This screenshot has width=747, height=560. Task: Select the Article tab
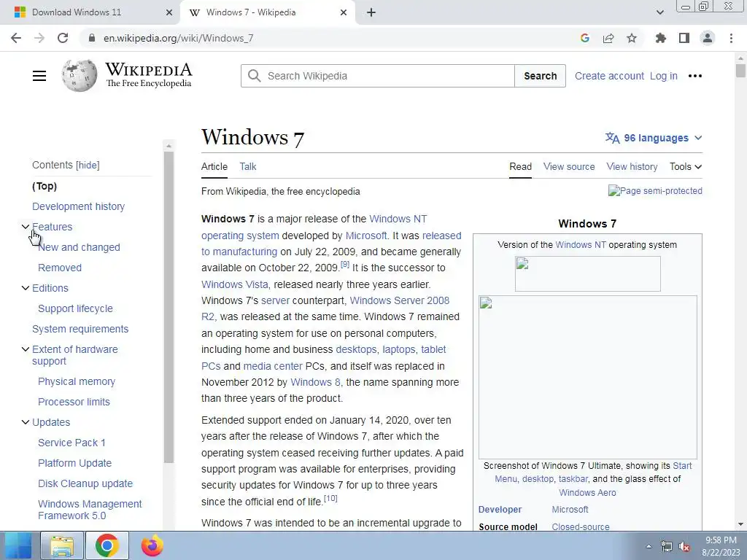[x=214, y=167]
